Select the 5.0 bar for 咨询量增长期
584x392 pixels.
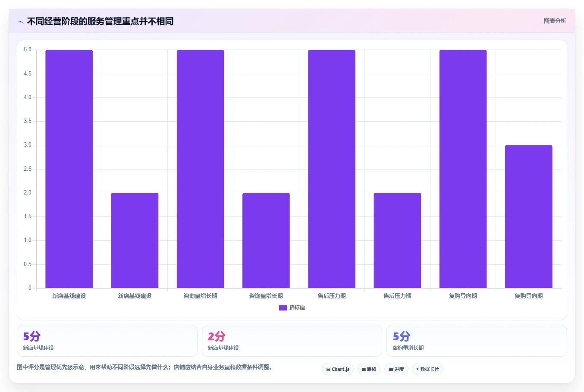201,169
